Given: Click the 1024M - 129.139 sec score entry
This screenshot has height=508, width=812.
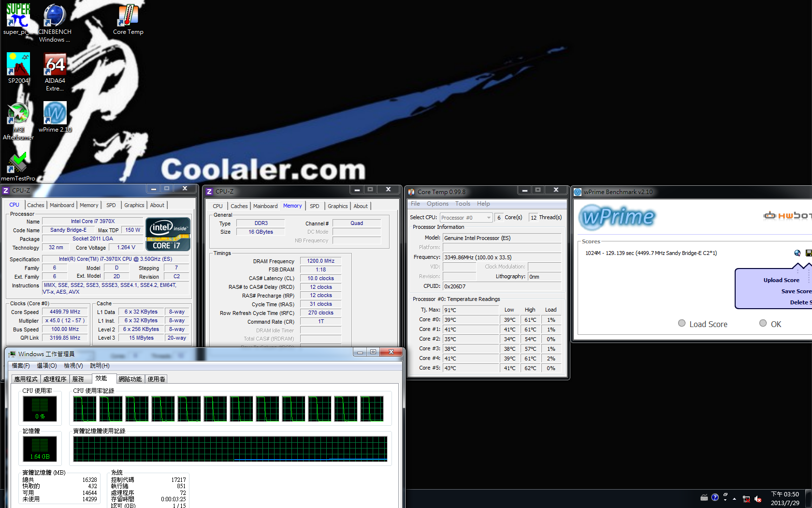Looking at the screenshot, I should tap(651, 253).
